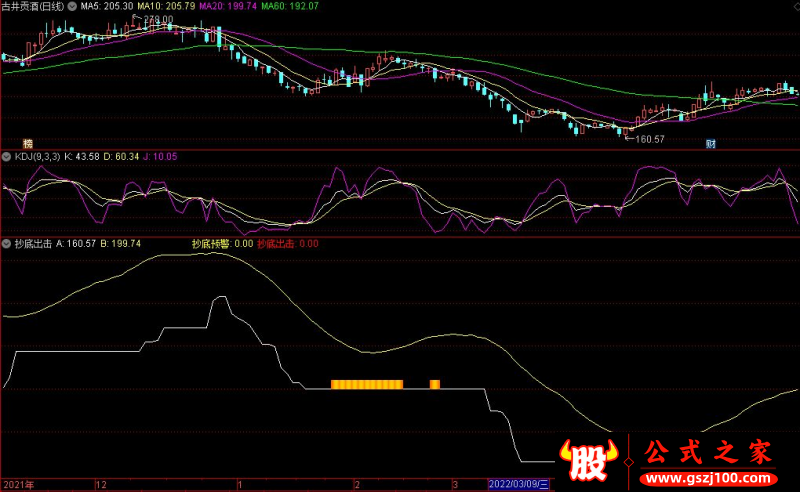The width and height of the screenshot is (800, 492).
Task: Click the MA20: 199.74 purple label
Action: pos(228,7)
